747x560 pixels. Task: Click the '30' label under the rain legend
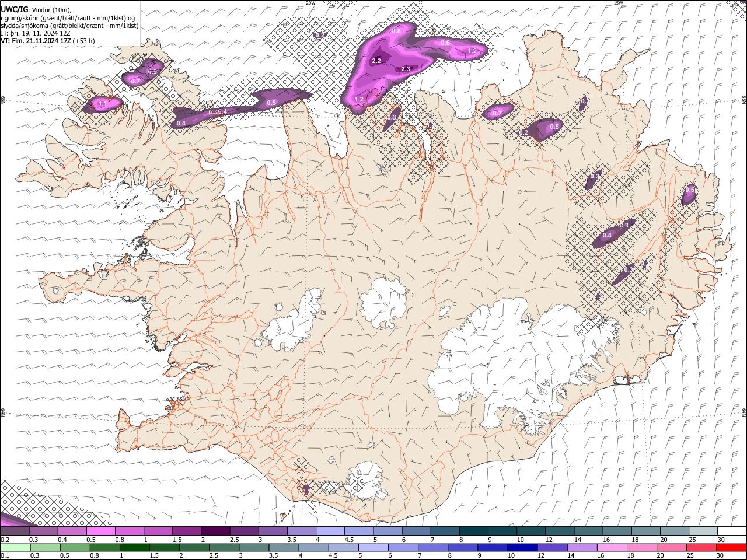(721, 556)
